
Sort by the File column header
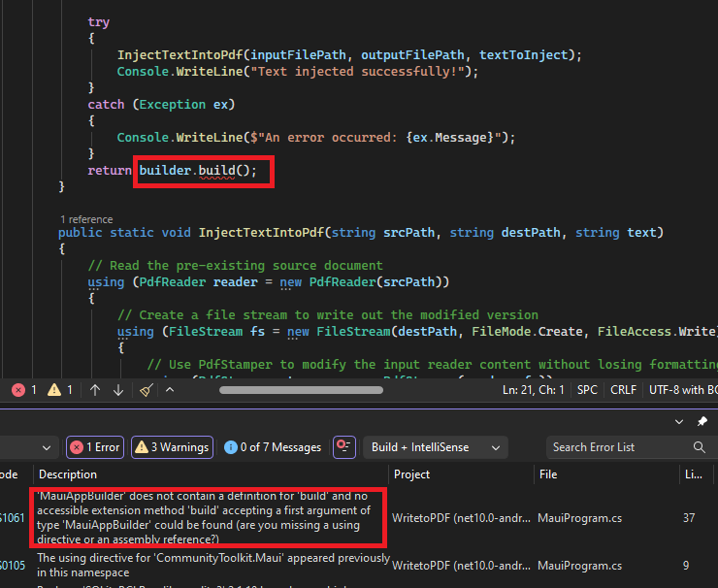point(548,474)
